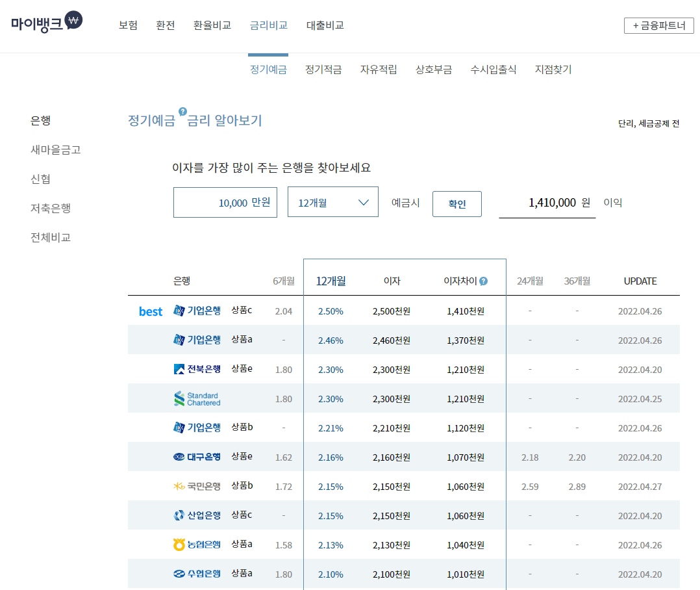Click the help icon beside 정기예금 title
The image size is (700, 590).
[x=182, y=112]
